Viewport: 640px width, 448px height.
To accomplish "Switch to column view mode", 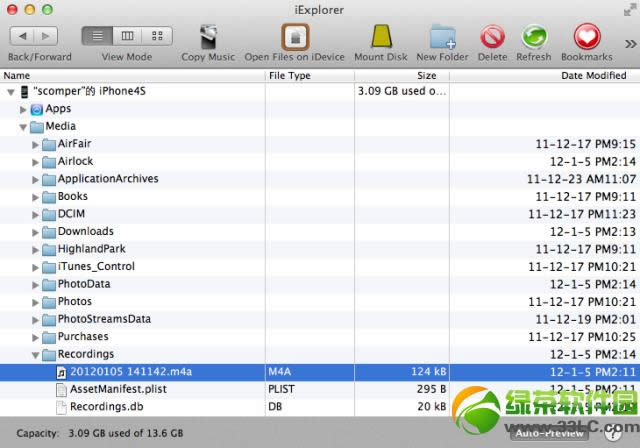I will click(x=127, y=36).
